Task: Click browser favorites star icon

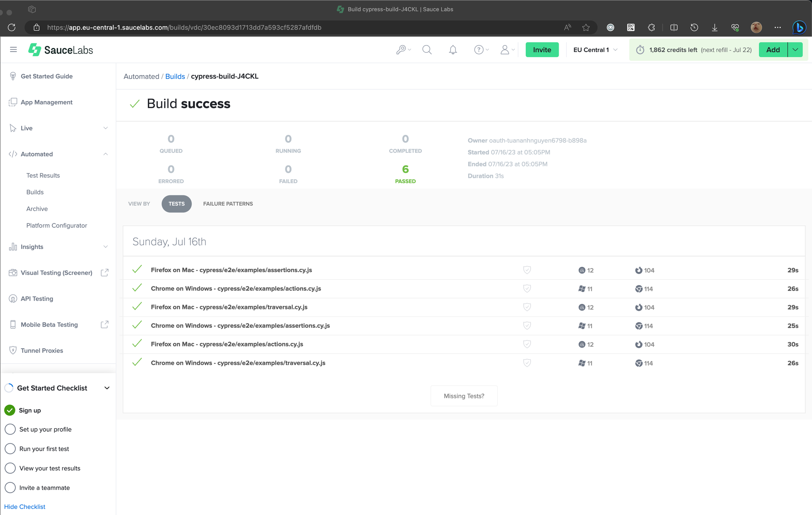Action: [586, 28]
